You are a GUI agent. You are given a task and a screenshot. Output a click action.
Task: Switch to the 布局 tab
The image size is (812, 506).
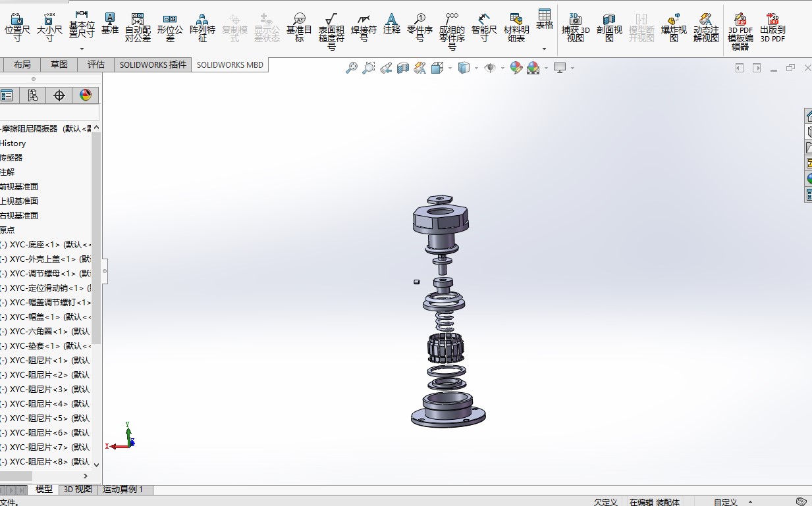[x=22, y=64]
